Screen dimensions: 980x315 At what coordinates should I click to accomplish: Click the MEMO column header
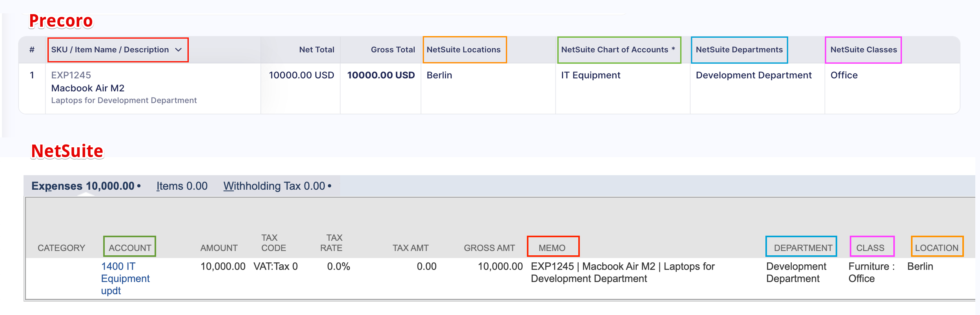click(x=552, y=248)
